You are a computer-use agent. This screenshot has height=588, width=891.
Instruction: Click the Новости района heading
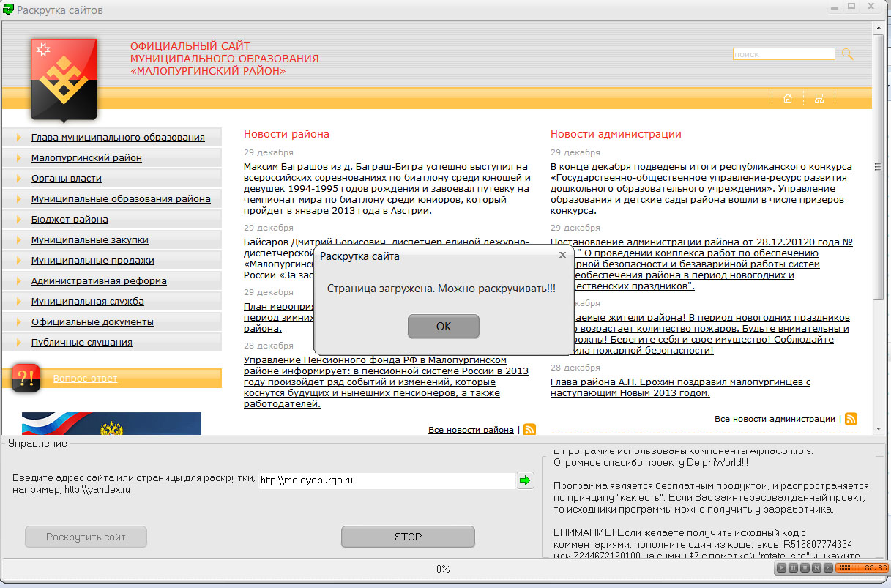pyautogui.click(x=286, y=134)
